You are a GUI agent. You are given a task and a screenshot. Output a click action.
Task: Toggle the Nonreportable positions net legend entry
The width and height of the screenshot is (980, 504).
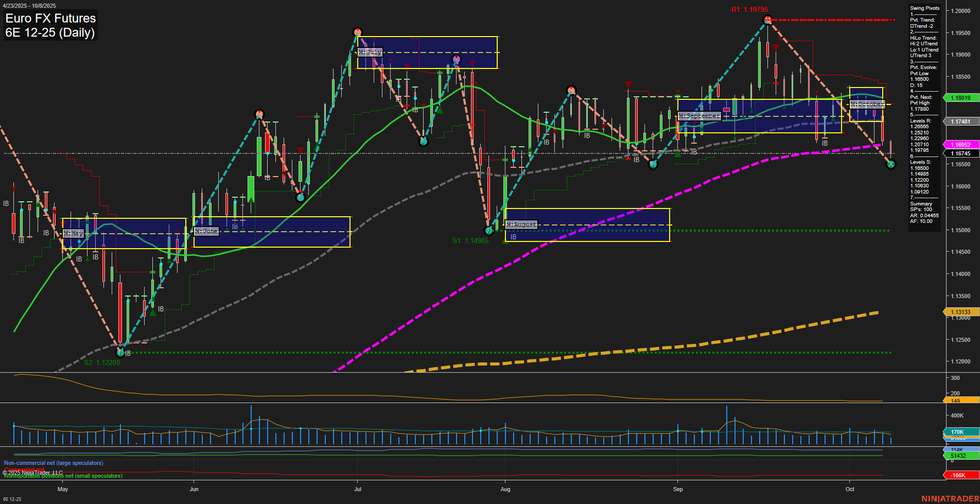[x=63, y=476]
